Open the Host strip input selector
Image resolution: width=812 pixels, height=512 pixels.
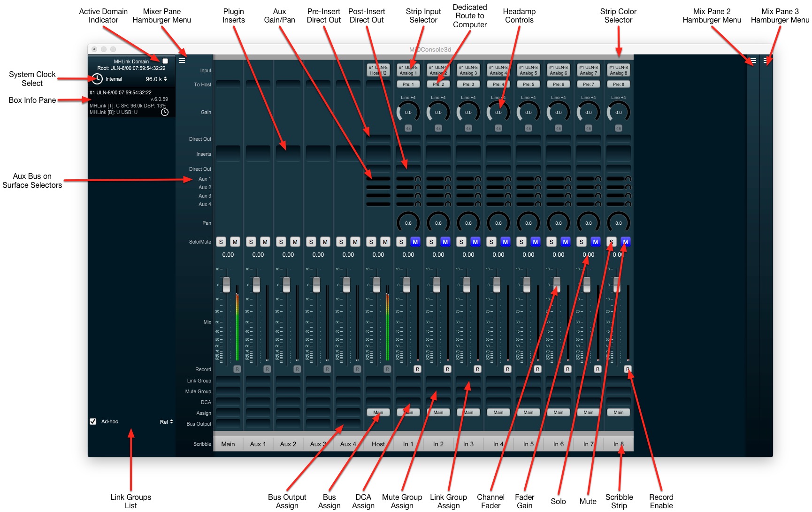378,70
